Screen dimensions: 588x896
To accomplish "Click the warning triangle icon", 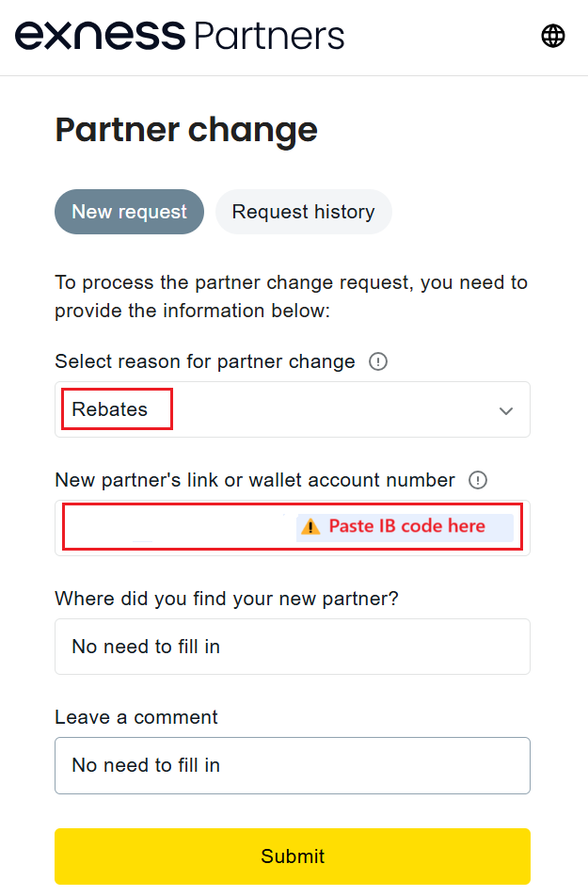I will (310, 527).
